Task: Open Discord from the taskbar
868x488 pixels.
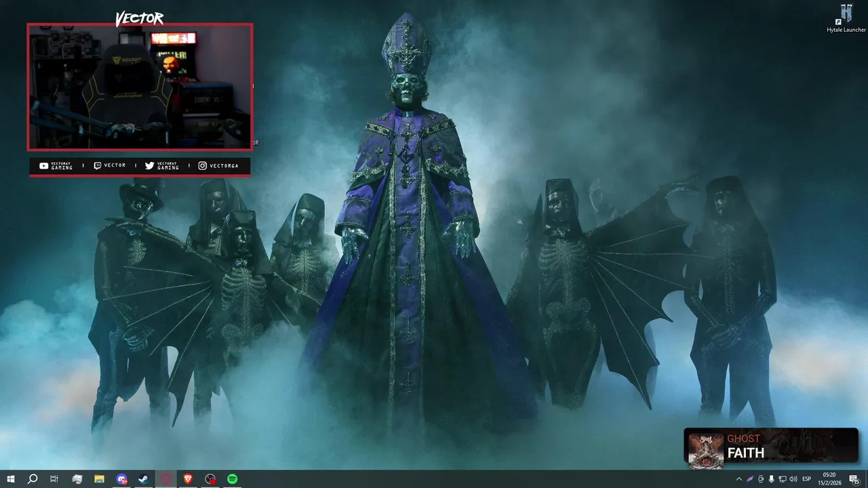Action: click(121, 479)
